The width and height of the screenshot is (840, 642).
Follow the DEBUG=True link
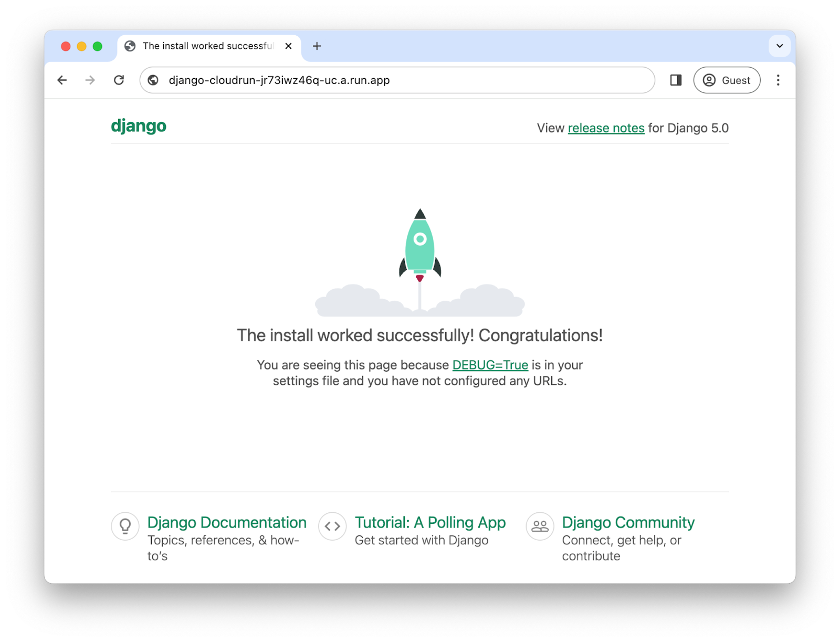[490, 365]
